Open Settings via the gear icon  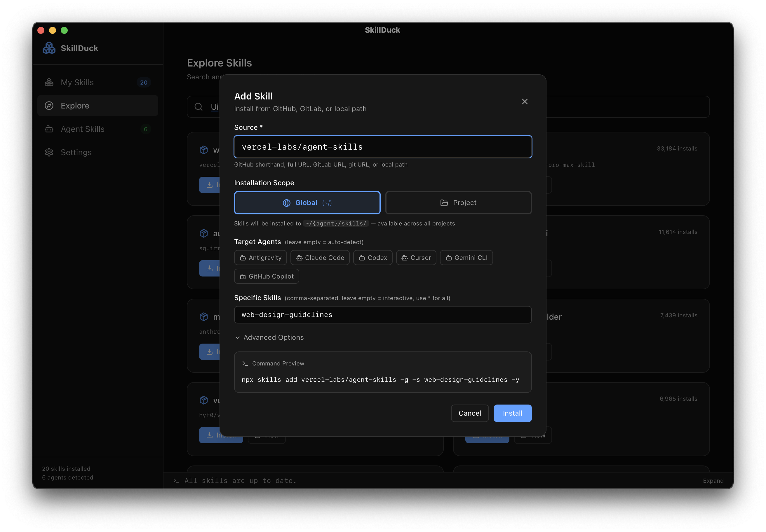[49, 152]
